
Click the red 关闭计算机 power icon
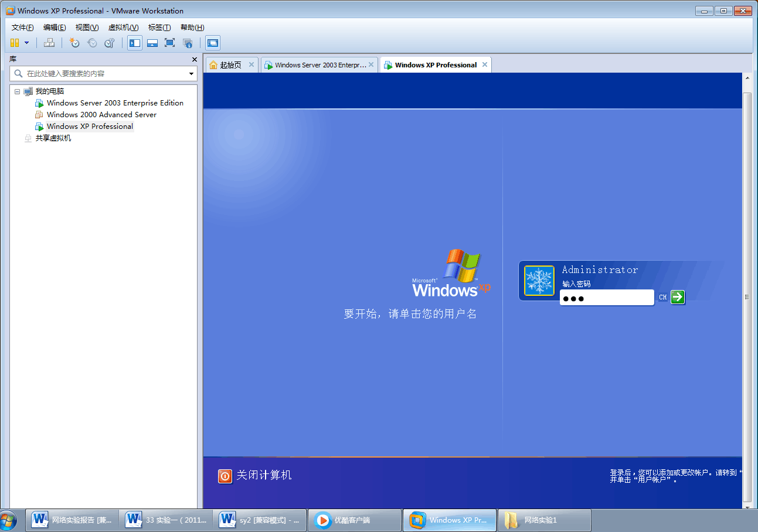(225, 476)
